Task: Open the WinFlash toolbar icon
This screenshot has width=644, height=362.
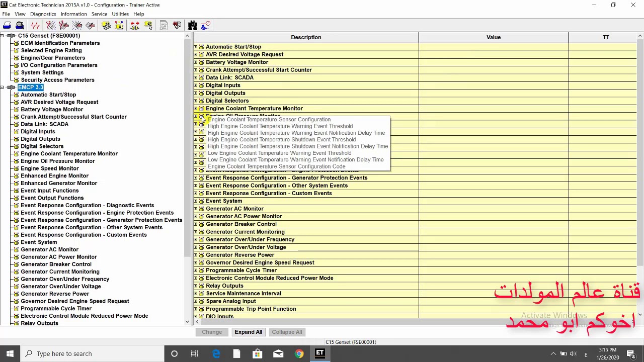Action: pyautogui.click(x=148, y=26)
